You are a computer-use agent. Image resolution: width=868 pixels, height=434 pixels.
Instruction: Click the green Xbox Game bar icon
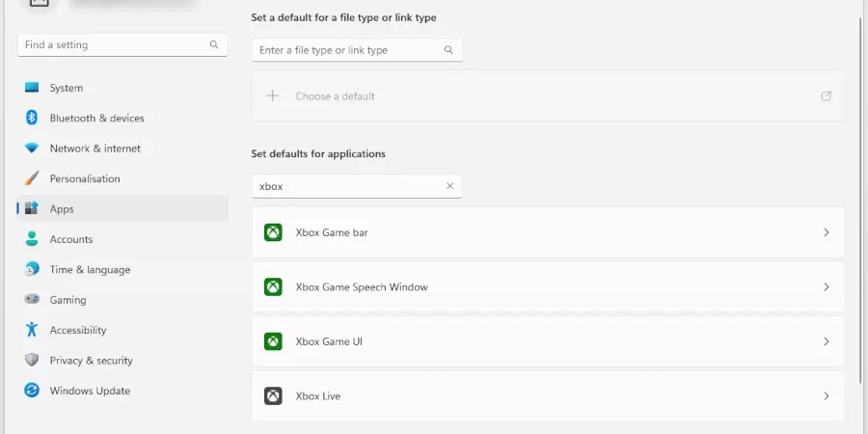273,232
